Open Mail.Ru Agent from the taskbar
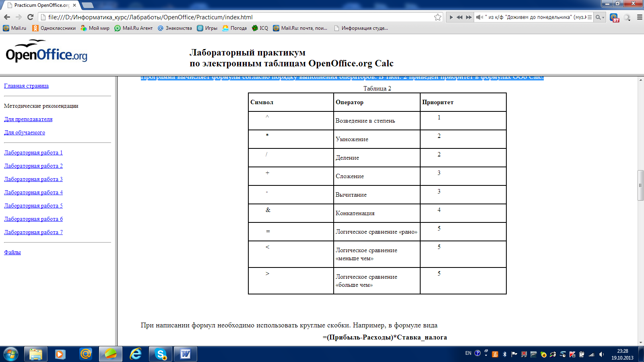The image size is (644, 362). 85,354
